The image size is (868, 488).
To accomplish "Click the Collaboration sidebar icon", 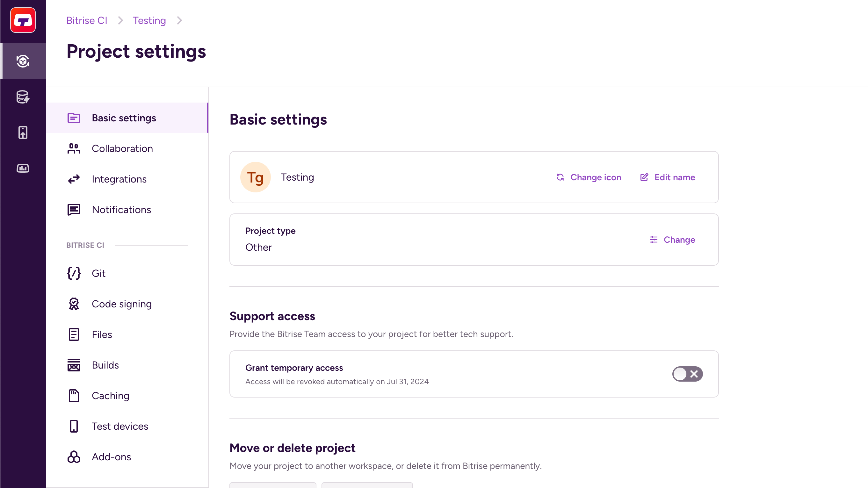I will (74, 148).
